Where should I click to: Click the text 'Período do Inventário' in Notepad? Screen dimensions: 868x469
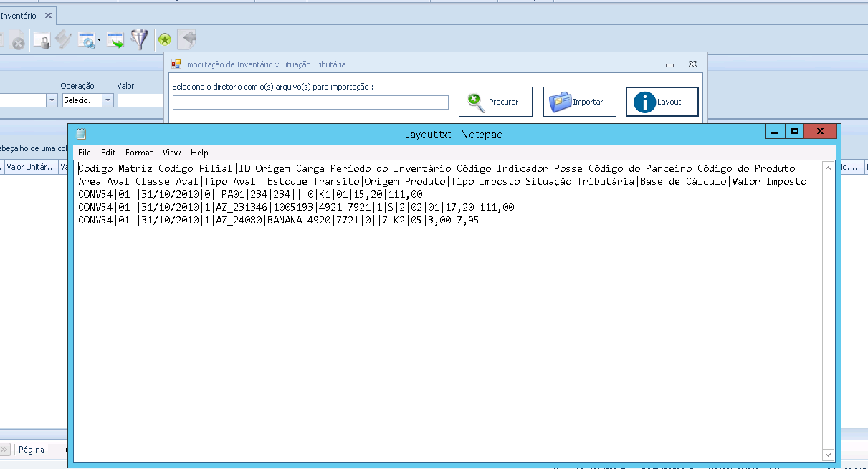[391, 168]
